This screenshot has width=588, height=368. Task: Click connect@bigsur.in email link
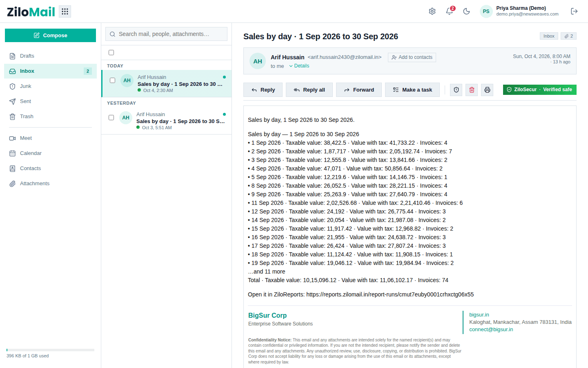[x=491, y=330]
